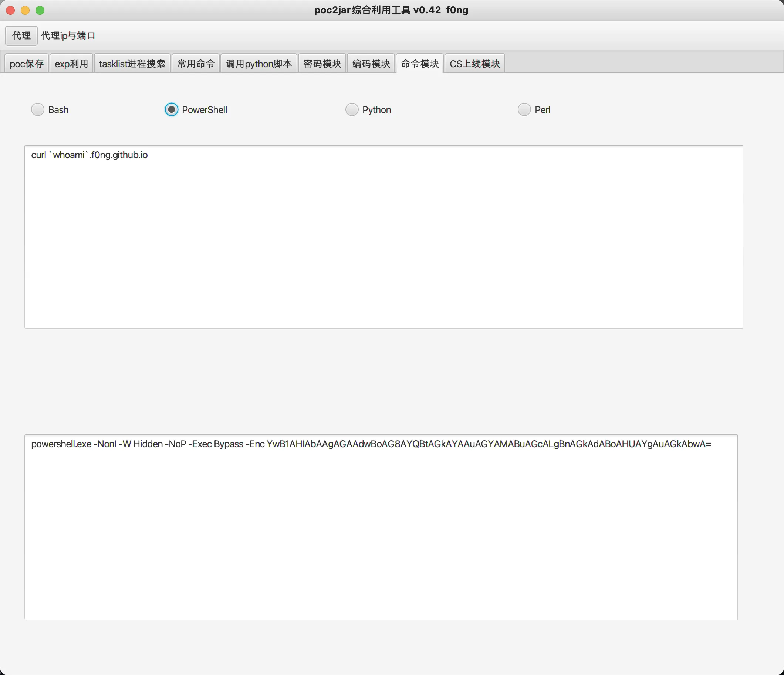Open the 调用python脚本 tab
This screenshot has height=675, width=784.
259,64
